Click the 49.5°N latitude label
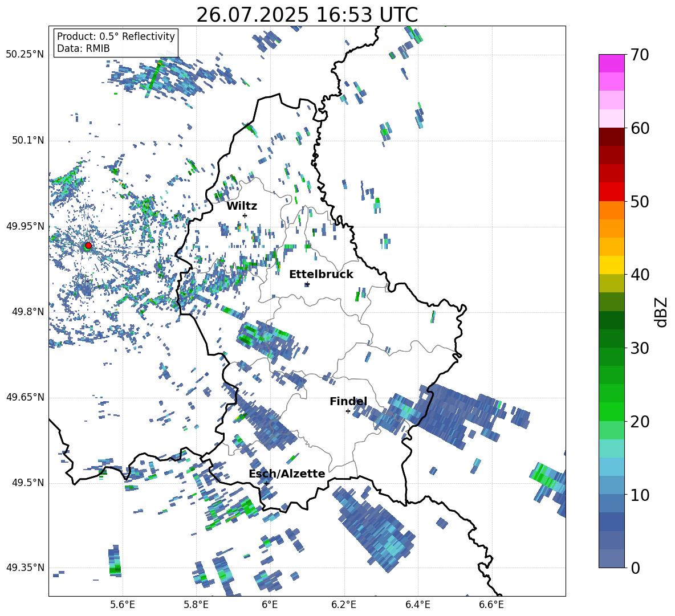 [x=28, y=483]
